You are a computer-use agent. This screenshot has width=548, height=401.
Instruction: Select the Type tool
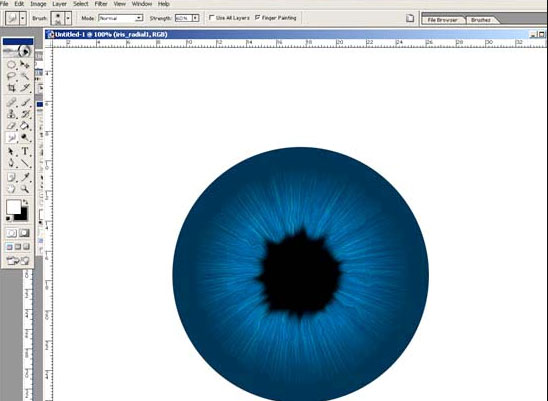pyautogui.click(x=24, y=151)
